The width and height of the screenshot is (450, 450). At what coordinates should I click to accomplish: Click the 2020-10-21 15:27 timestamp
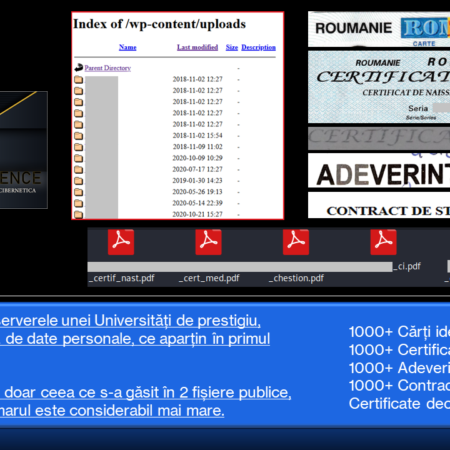click(197, 214)
